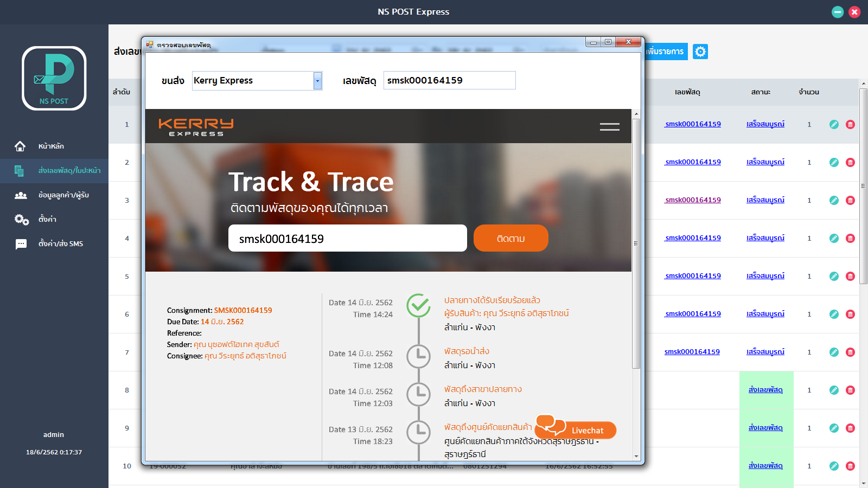Click the edit icon in row 3
Image resolution: width=868 pixels, height=488 pixels.
(x=834, y=201)
